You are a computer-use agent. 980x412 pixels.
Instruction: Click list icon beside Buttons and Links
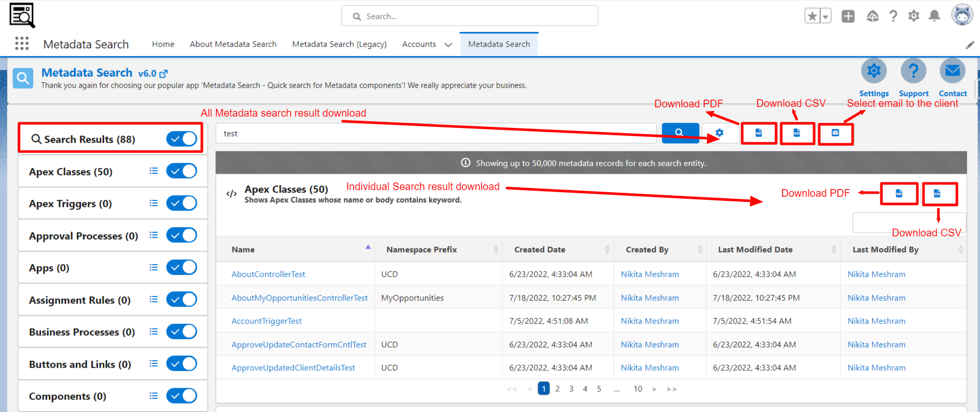(154, 364)
